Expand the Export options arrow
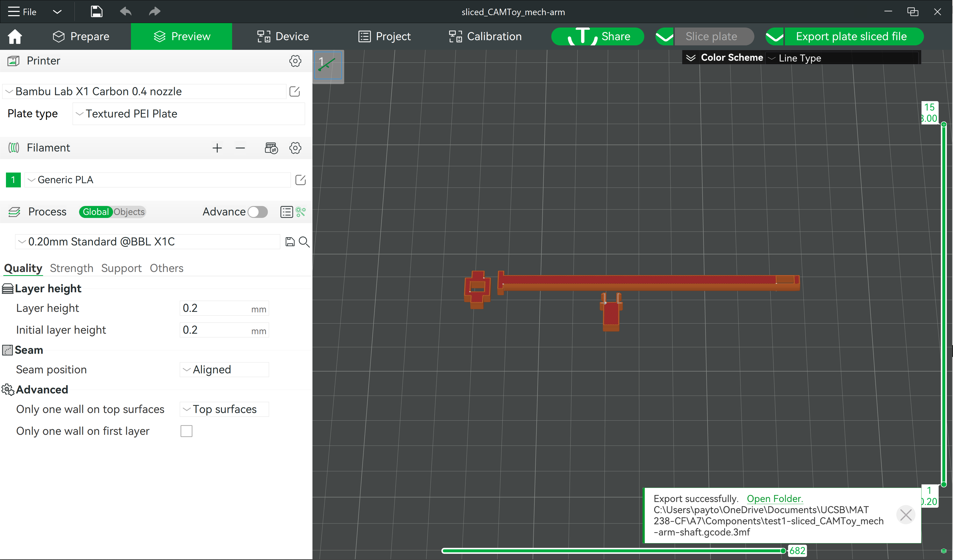The image size is (953, 560). click(x=775, y=36)
